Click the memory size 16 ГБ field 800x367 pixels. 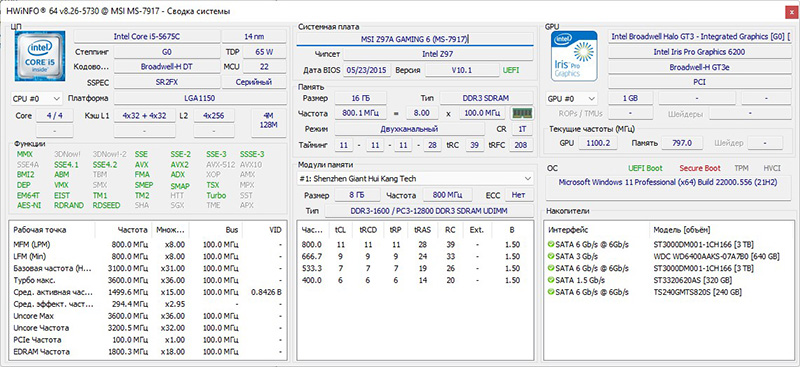pyautogui.click(x=360, y=98)
